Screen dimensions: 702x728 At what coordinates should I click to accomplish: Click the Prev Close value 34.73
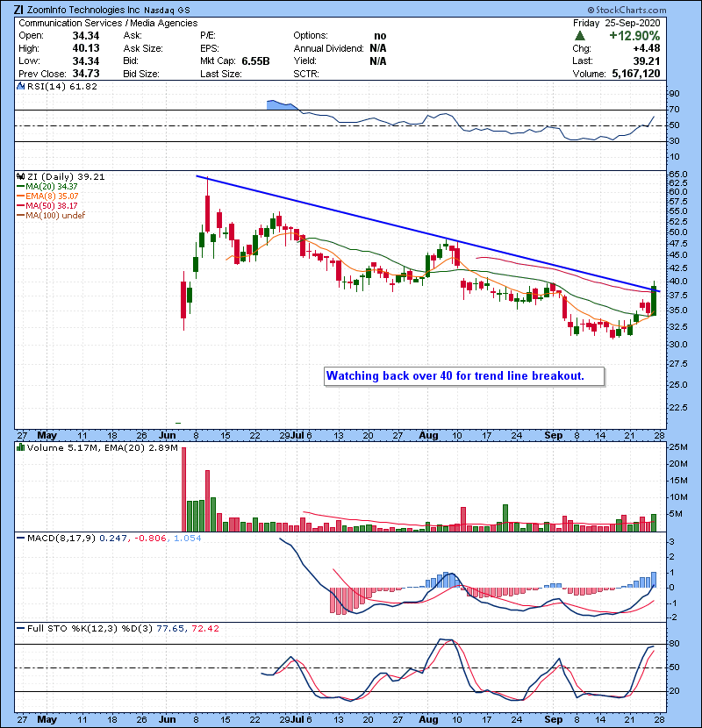pyautogui.click(x=86, y=74)
